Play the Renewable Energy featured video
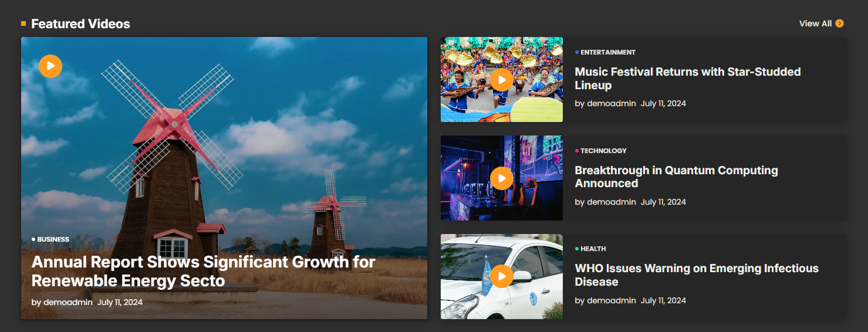Screen dimensions: 868x332 [x=50, y=66]
